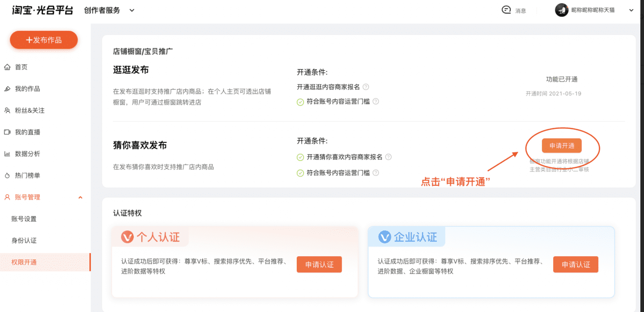The height and width of the screenshot is (312, 644).
Task: Open 我的作品 in the sidebar
Action: [28, 89]
